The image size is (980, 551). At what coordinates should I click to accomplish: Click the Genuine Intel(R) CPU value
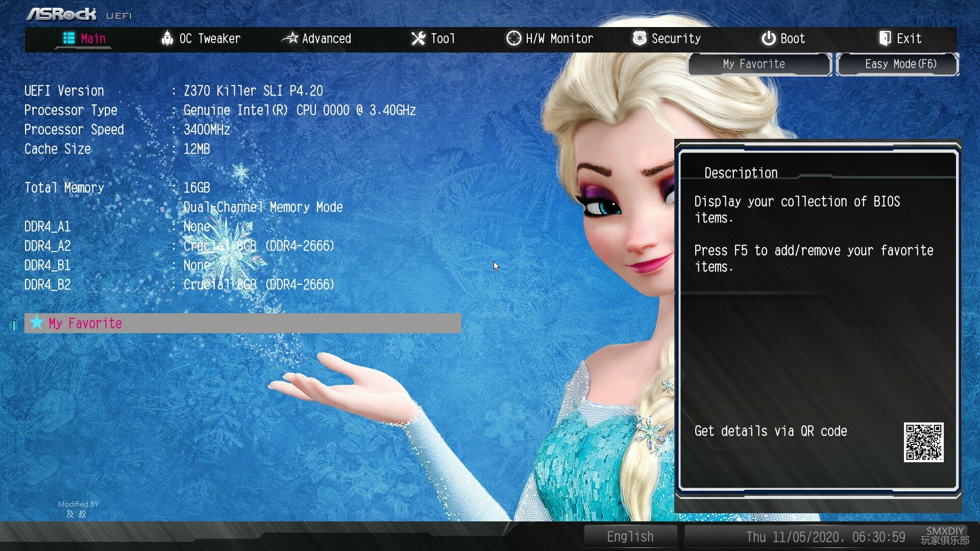[x=300, y=110]
